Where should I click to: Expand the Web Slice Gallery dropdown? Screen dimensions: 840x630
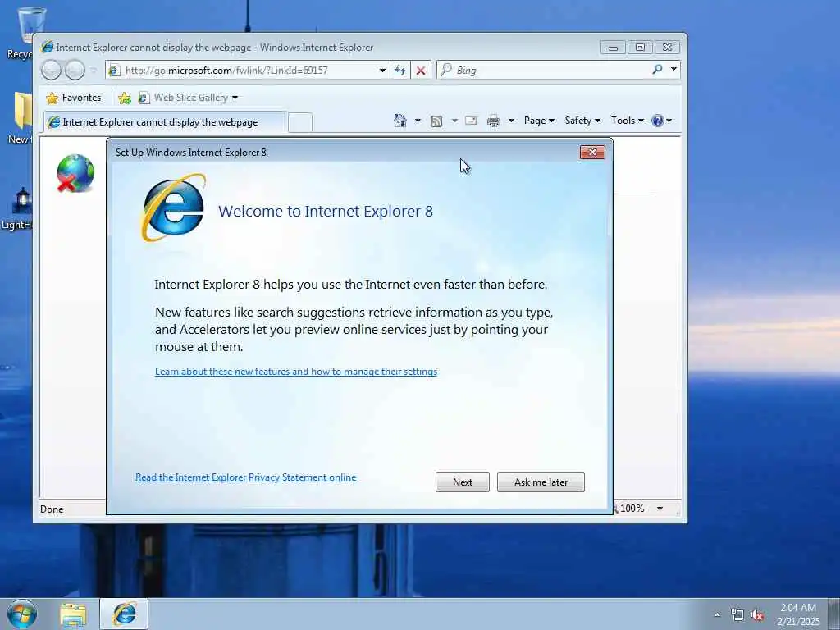235,98
